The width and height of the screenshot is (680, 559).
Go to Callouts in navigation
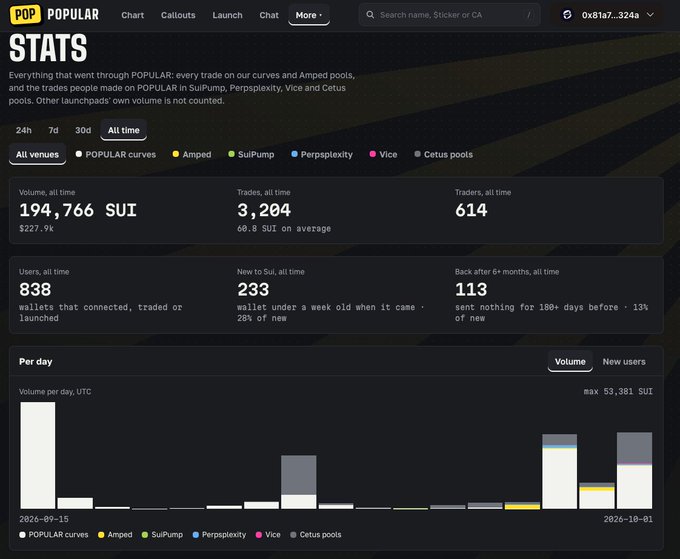click(178, 15)
